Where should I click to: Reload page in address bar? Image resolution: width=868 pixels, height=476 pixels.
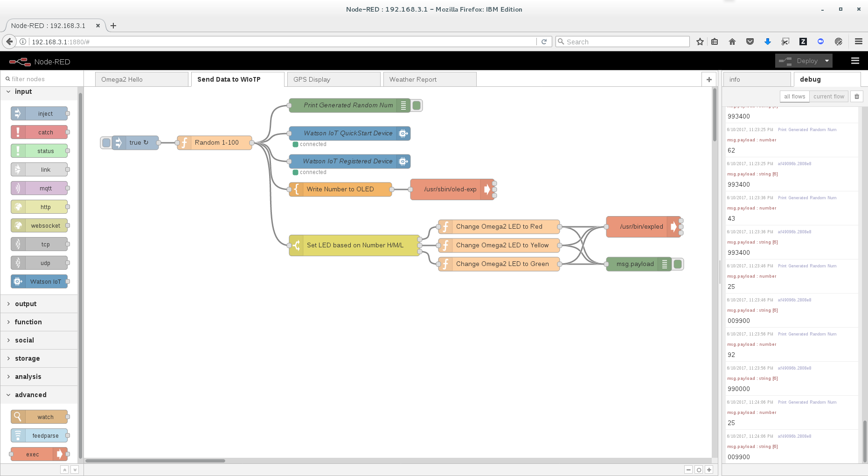[x=544, y=42]
